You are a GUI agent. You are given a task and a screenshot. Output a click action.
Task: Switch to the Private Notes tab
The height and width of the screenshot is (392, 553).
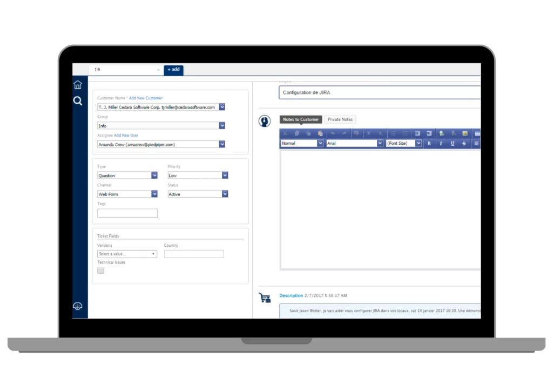340,119
